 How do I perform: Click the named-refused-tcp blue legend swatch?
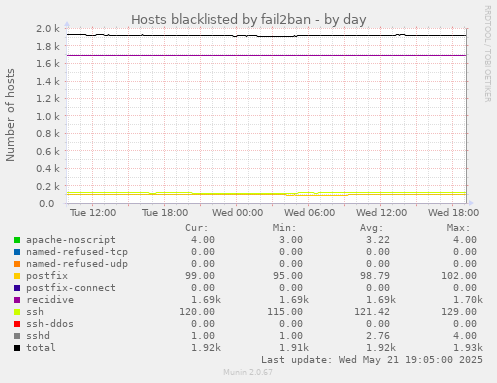[x=17, y=252]
